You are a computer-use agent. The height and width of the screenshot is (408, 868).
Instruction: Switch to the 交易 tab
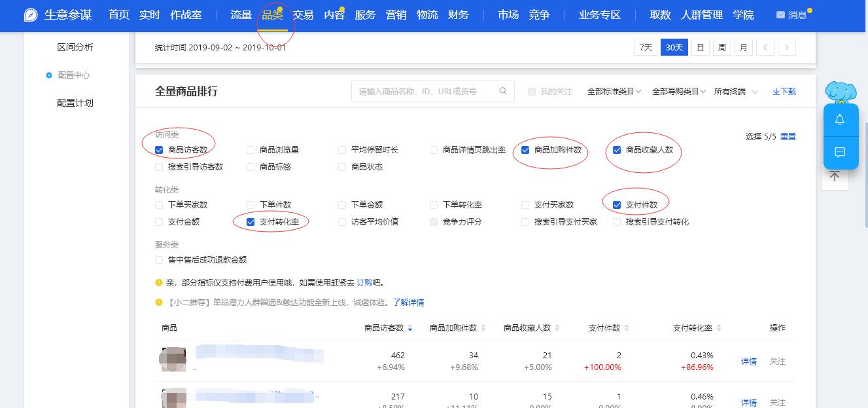pos(303,15)
